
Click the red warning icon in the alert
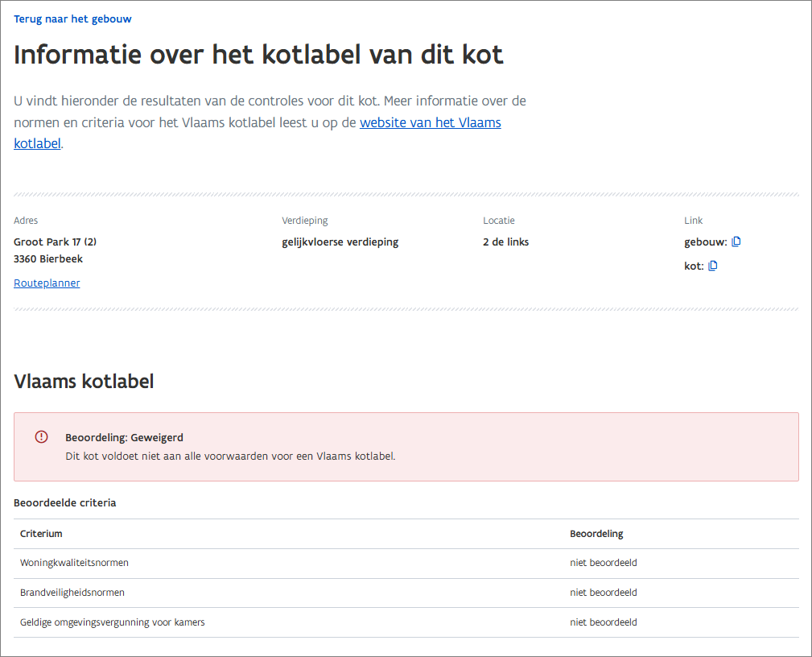click(41, 436)
